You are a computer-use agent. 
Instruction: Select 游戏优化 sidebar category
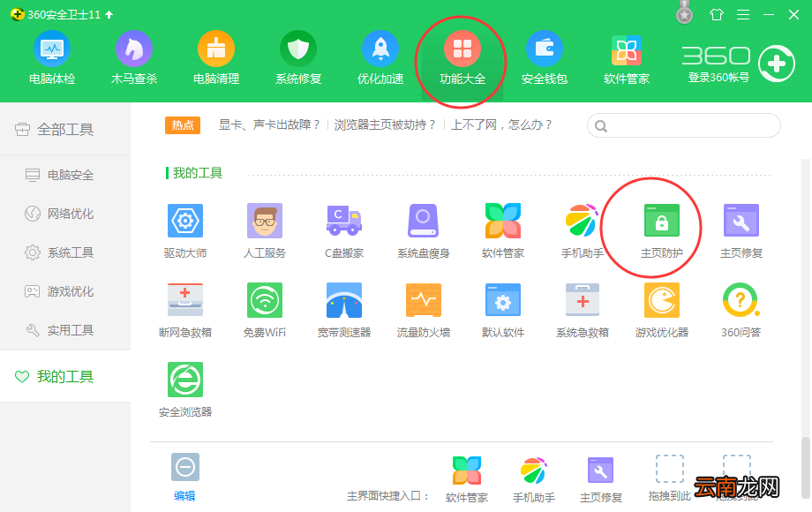click(x=65, y=291)
